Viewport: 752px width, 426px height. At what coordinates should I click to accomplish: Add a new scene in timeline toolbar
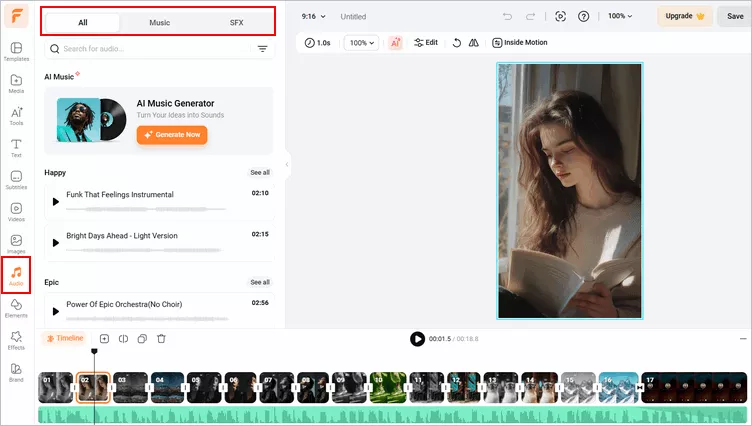(104, 339)
